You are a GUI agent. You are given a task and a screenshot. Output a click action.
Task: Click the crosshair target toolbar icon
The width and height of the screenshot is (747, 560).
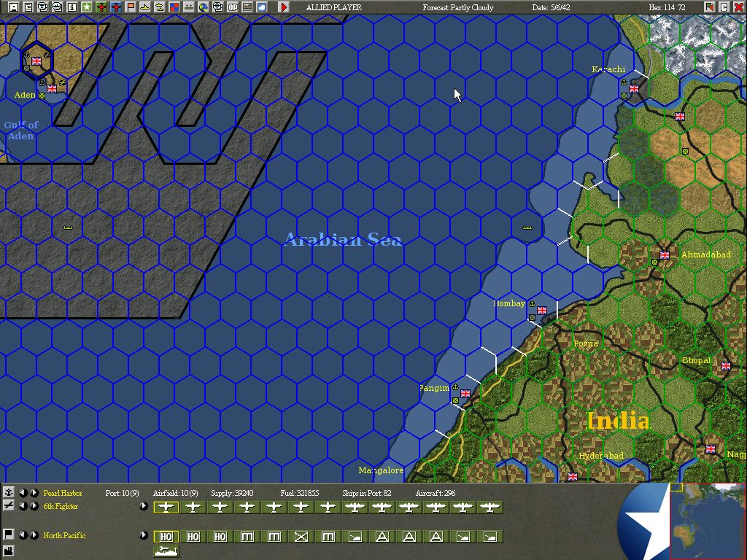217,7
